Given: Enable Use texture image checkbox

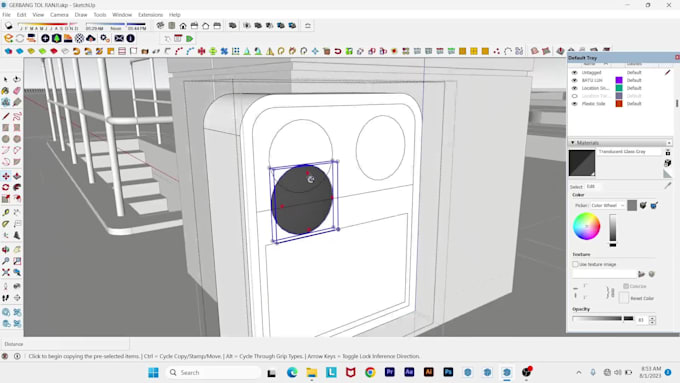Looking at the screenshot, I should click(575, 264).
